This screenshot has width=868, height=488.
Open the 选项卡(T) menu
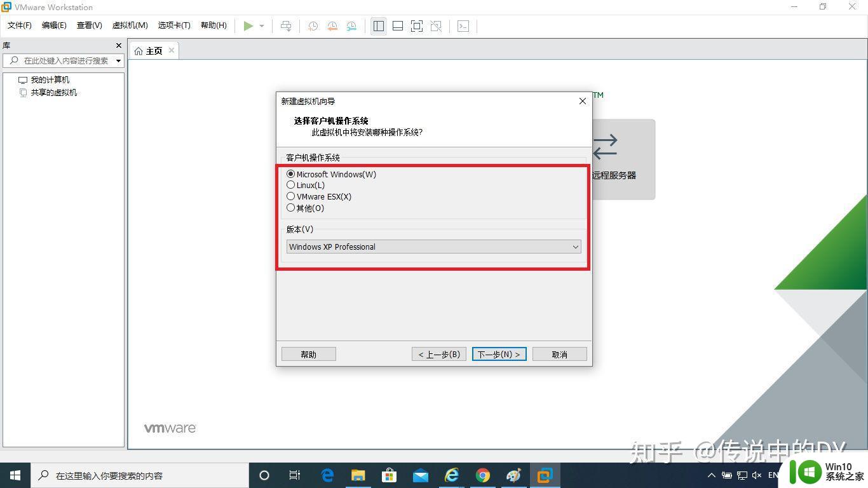[174, 25]
